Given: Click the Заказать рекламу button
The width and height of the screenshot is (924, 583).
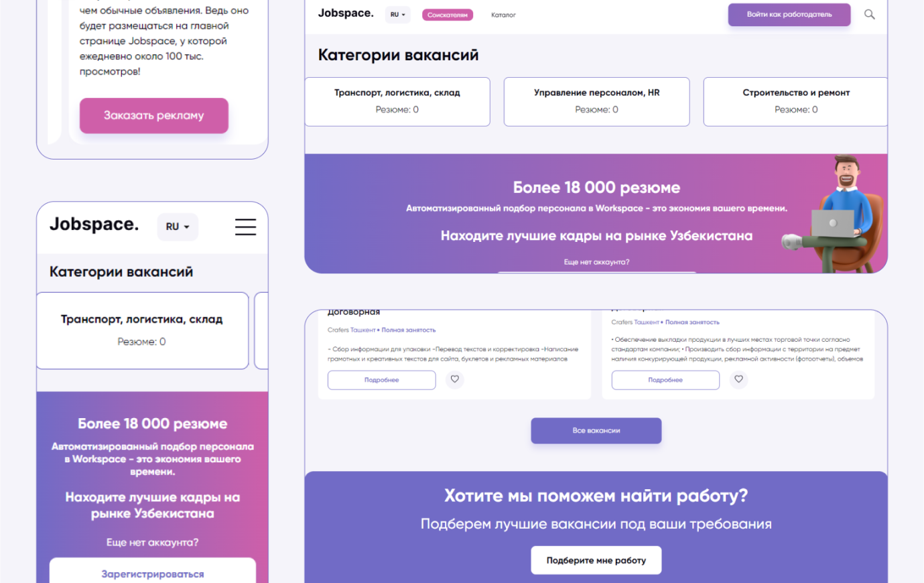Looking at the screenshot, I should (154, 115).
